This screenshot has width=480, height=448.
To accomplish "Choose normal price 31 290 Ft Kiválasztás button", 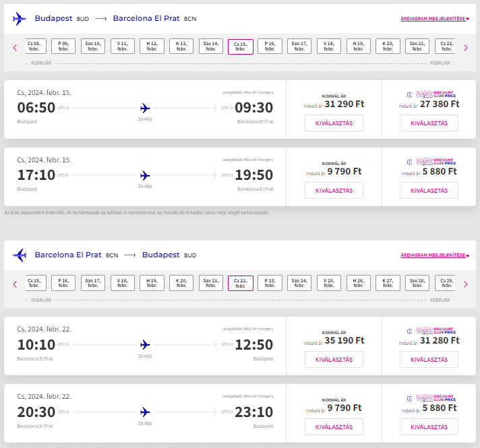I will coord(334,123).
